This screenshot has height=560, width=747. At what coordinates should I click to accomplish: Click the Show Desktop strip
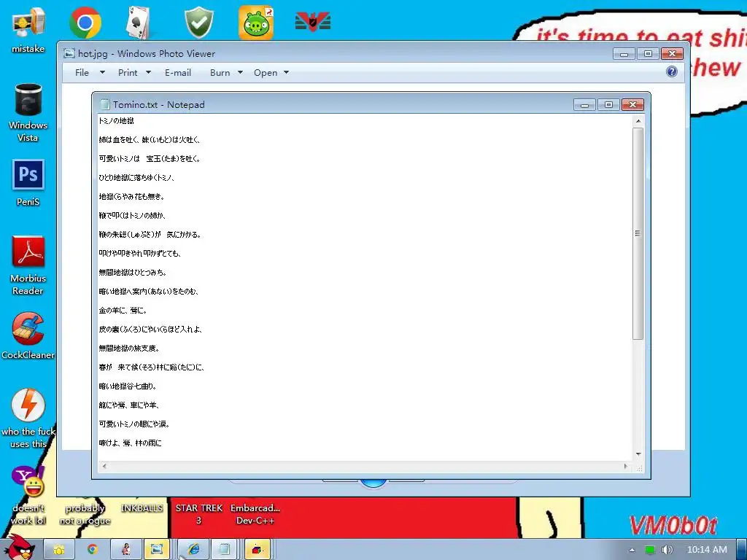pyautogui.click(x=742, y=550)
